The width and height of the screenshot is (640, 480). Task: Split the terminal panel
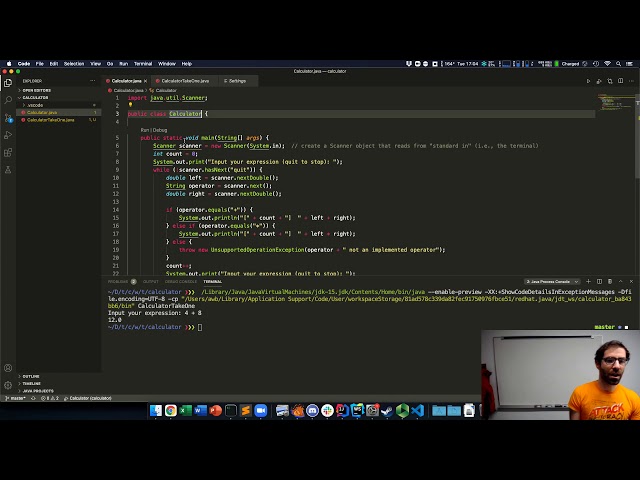599,281
